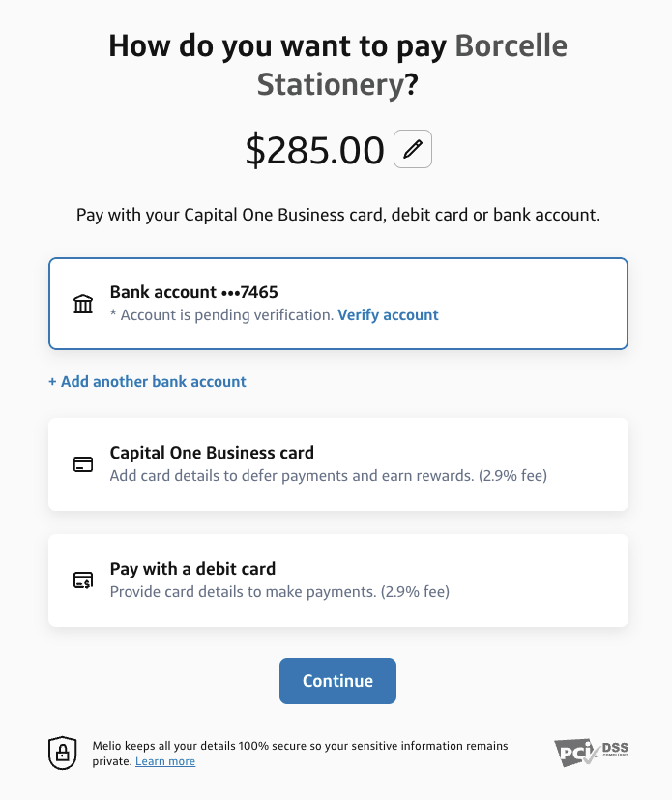Click the bank building icon
Viewport: 672px width, 800px height.
click(83, 303)
